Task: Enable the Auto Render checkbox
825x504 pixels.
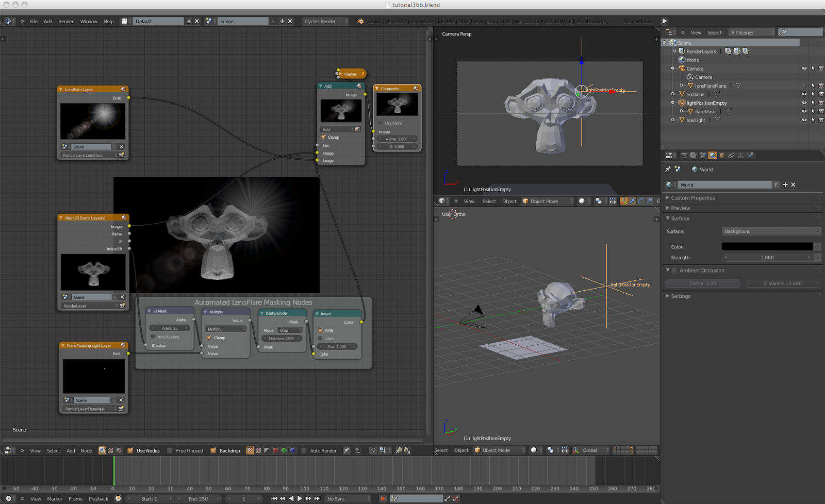Action: coord(304,450)
